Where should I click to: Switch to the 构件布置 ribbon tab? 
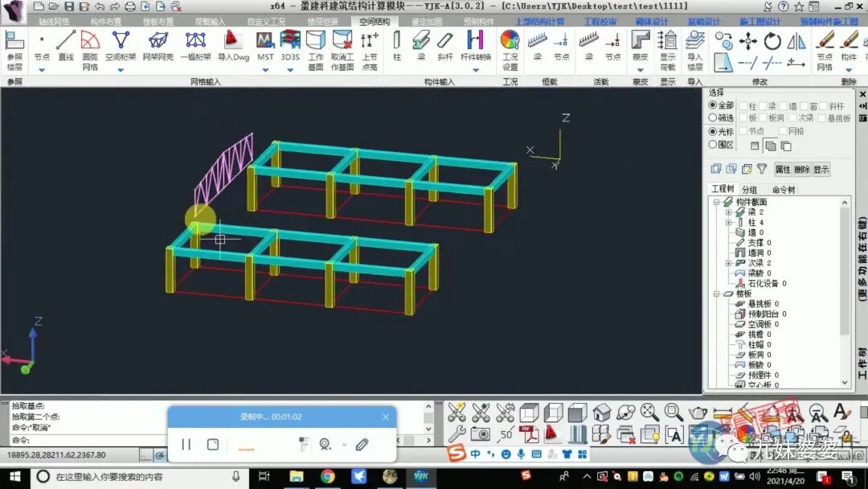pyautogui.click(x=106, y=22)
